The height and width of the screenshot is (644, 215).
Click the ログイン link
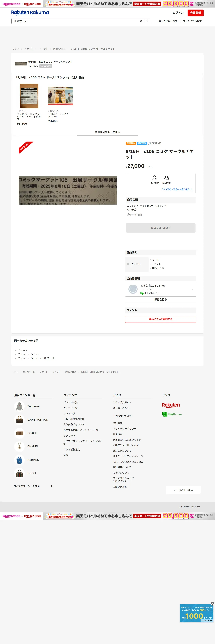pyautogui.click(x=178, y=13)
